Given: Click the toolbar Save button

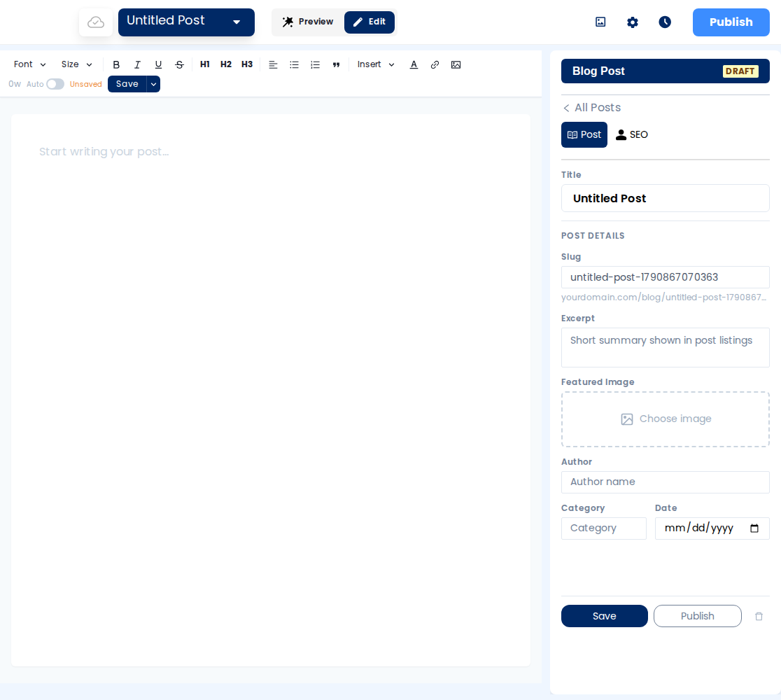Looking at the screenshot, I should 127,84.
